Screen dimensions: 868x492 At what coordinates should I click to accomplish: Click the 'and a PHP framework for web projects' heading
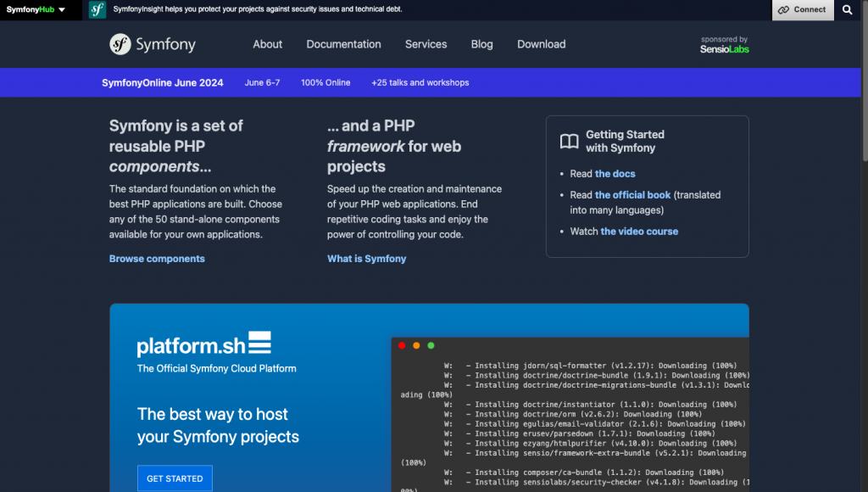pos(394,146)
